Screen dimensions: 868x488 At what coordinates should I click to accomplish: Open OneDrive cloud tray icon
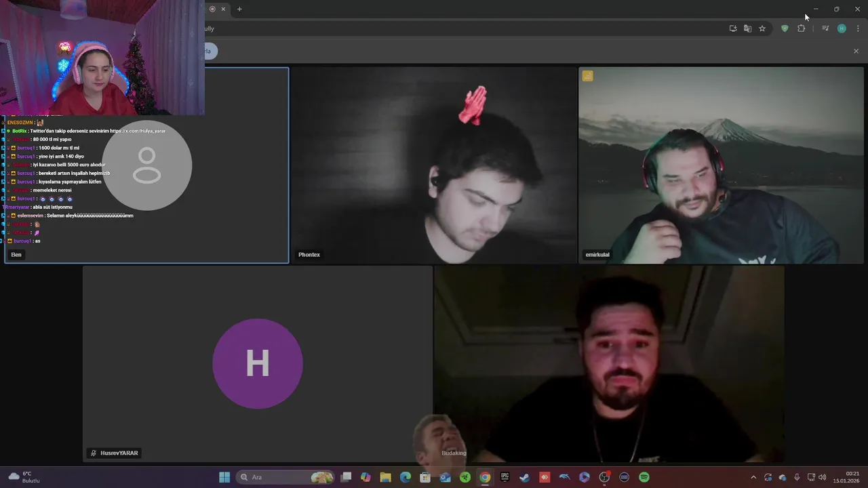tap(783, 477)
